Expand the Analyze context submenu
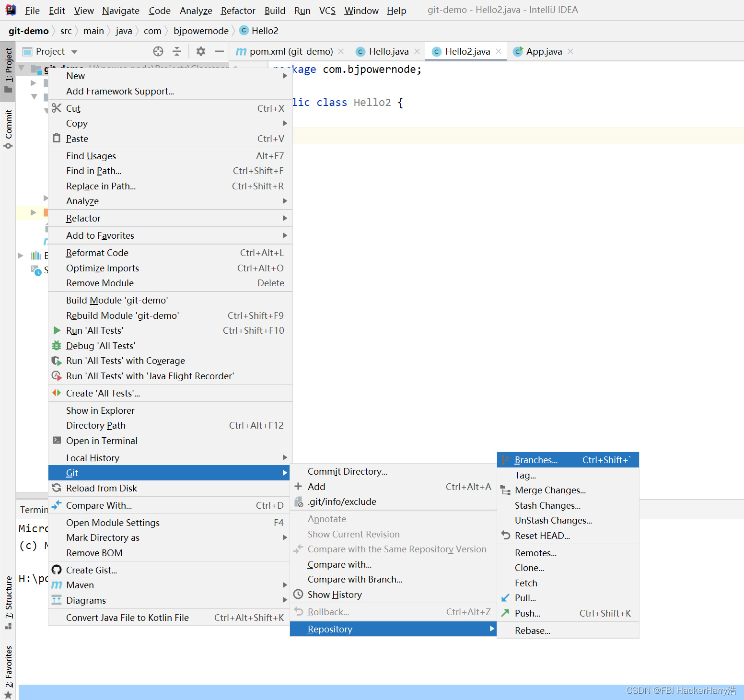 285,201
